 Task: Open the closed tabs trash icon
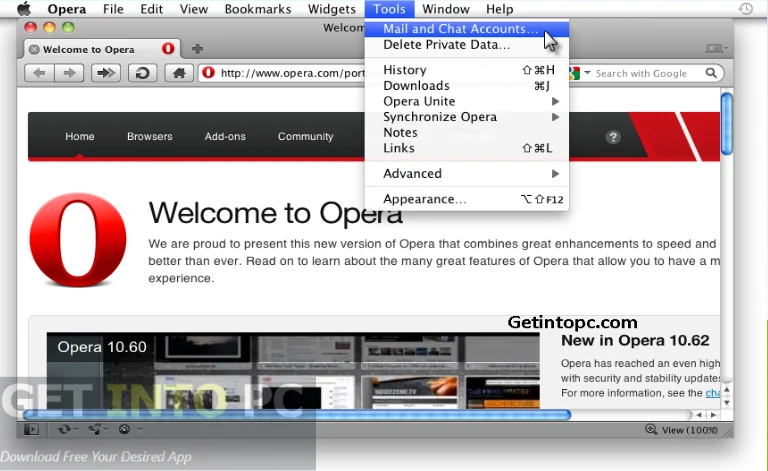[716, 48]
